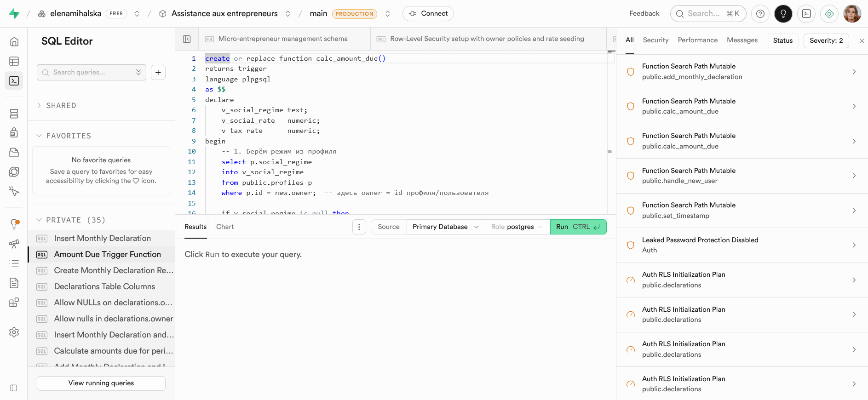Focus the Search queries input
The height and width of the screenshot is (400, 868).
point(91,72)
